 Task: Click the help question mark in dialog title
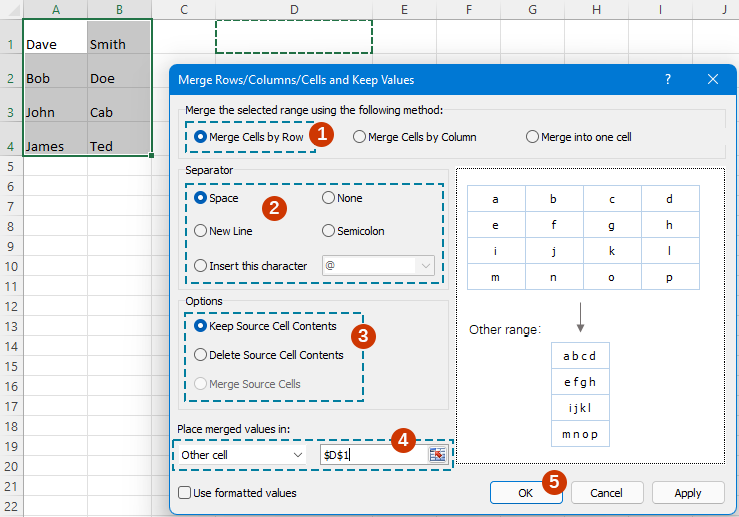667,79
